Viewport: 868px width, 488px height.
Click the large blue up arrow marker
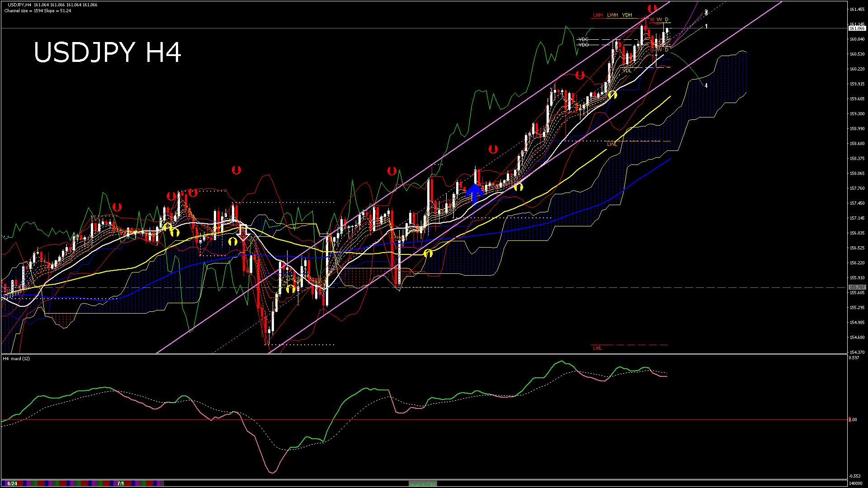[x=474, y=193]
